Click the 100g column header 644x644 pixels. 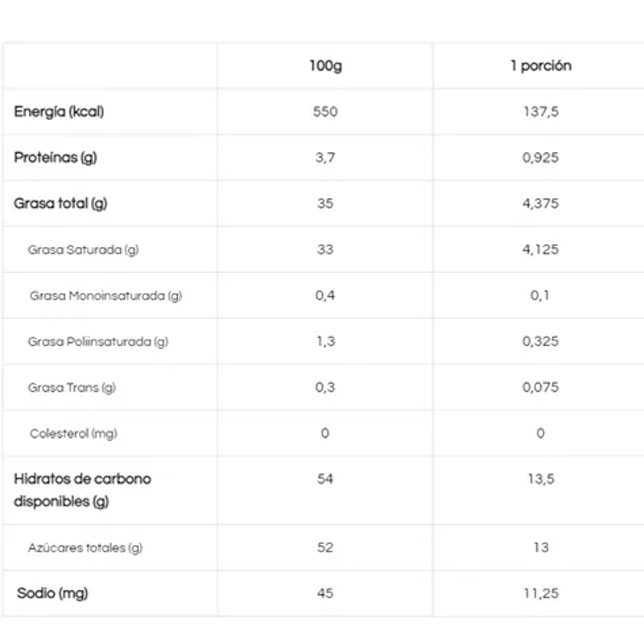pyautogui.click(x=325, y=66)
